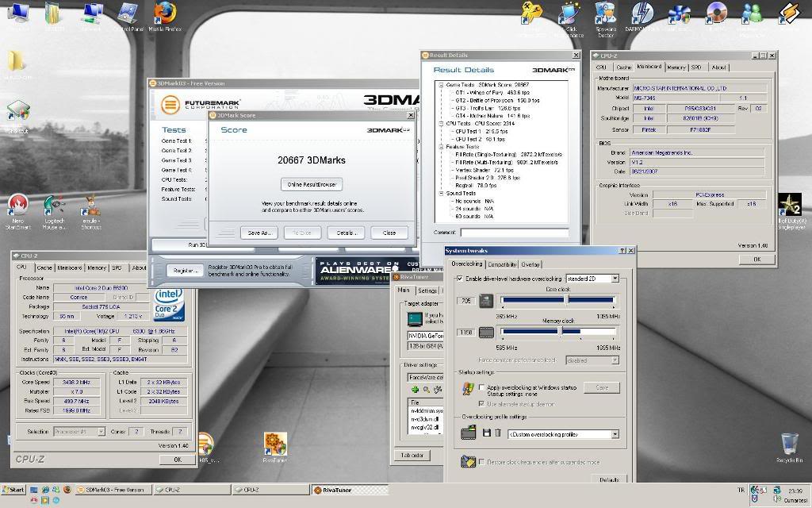Open the SPD tab in right CPU-Z window

coord(696,67)
